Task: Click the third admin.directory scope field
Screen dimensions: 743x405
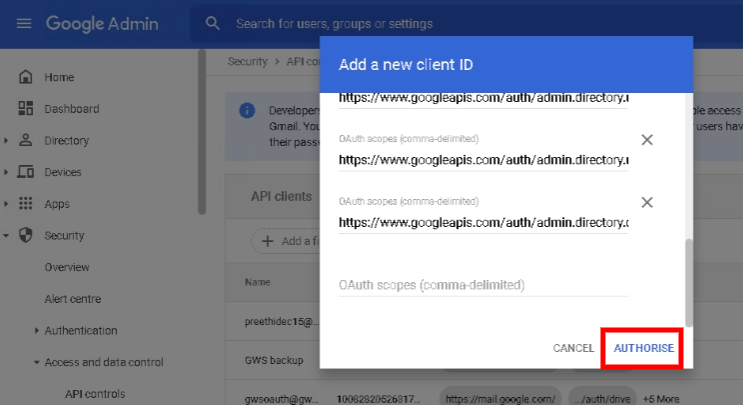Action: click(x=483, y=223)
